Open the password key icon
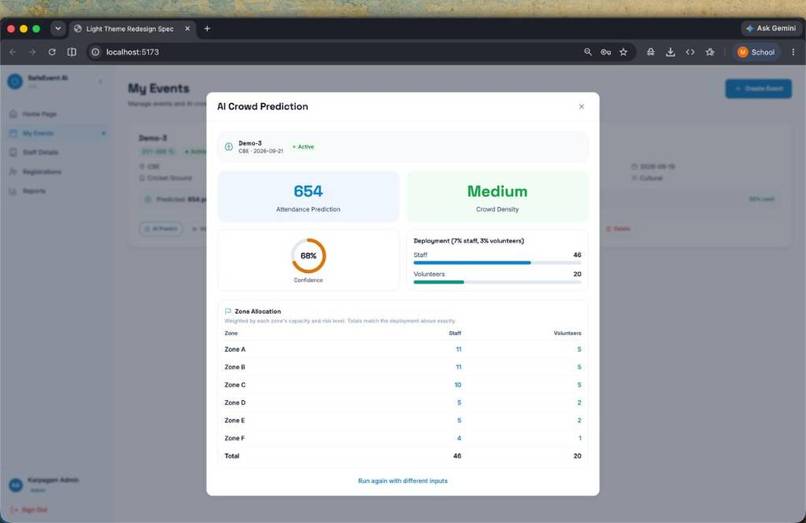The image size is (806, 523). click(606, 52)
